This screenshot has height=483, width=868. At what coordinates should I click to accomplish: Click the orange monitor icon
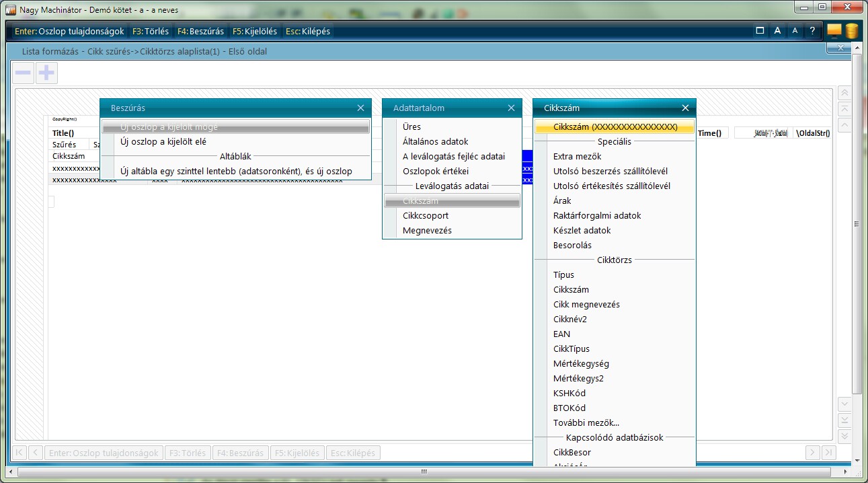point(834,31)
